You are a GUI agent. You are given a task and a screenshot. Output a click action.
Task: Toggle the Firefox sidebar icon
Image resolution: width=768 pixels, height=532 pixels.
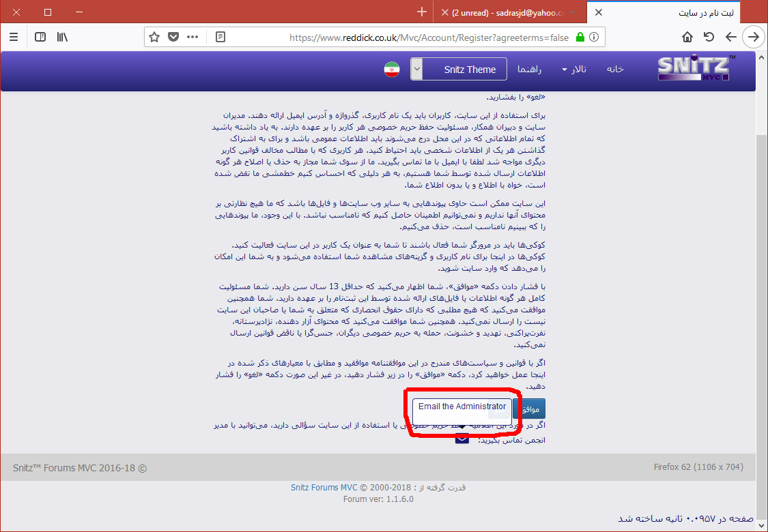tap(40, 37)
